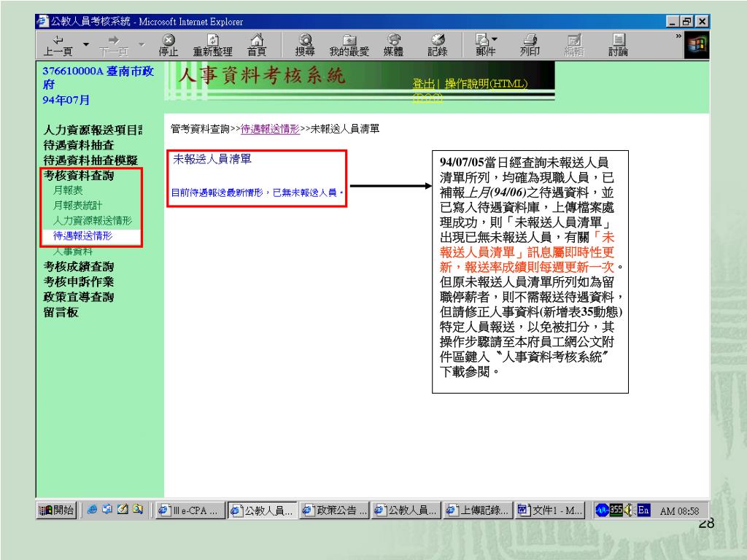This screenshot has width=747, height=560.
Task: Open 政策宣導查詢 sidebar menu item
Action: (79, 297)
